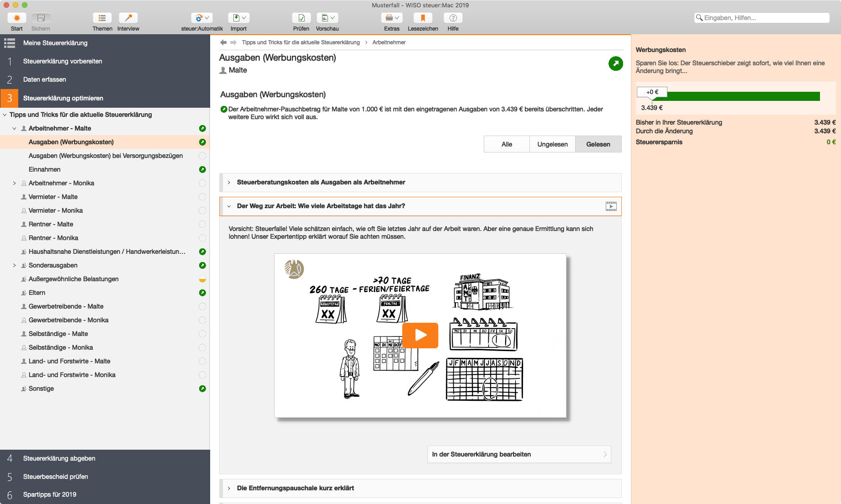Click In der Steuererklärung bearbeiten button
The height and width of the screenshot is (504, 841).
(519, 454)
